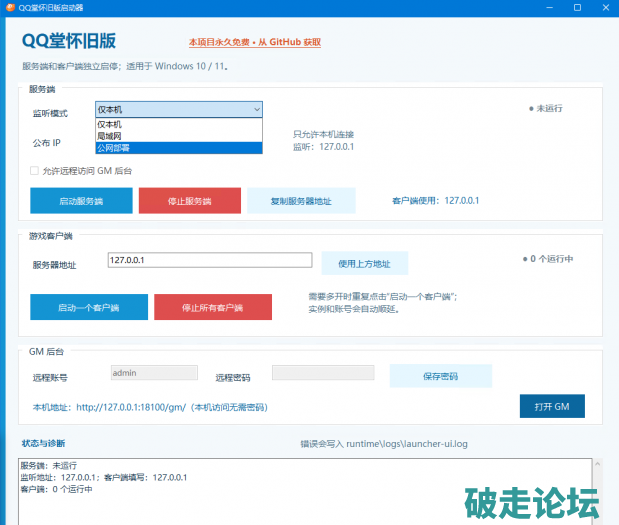
Task: Click the QQ堂 launcher title bar icon
Action: click(x=10, y=8)
